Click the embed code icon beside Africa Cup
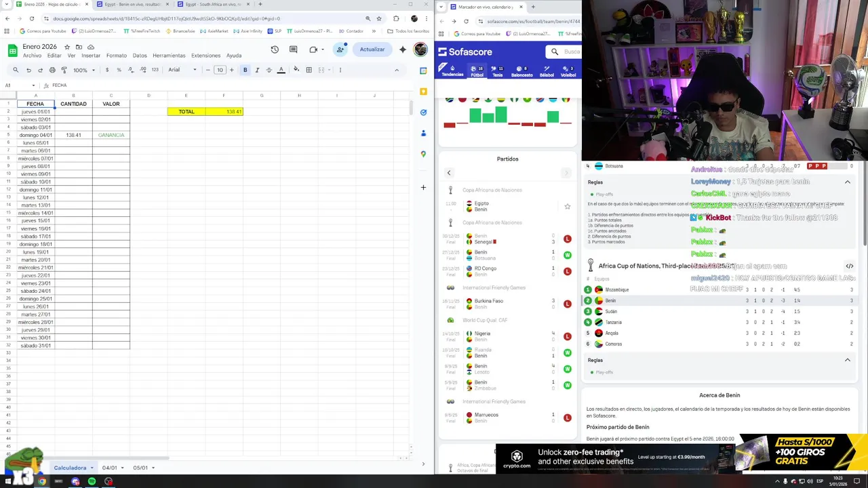The width and height of the screenshot is (868, 488). click(849, 266)
